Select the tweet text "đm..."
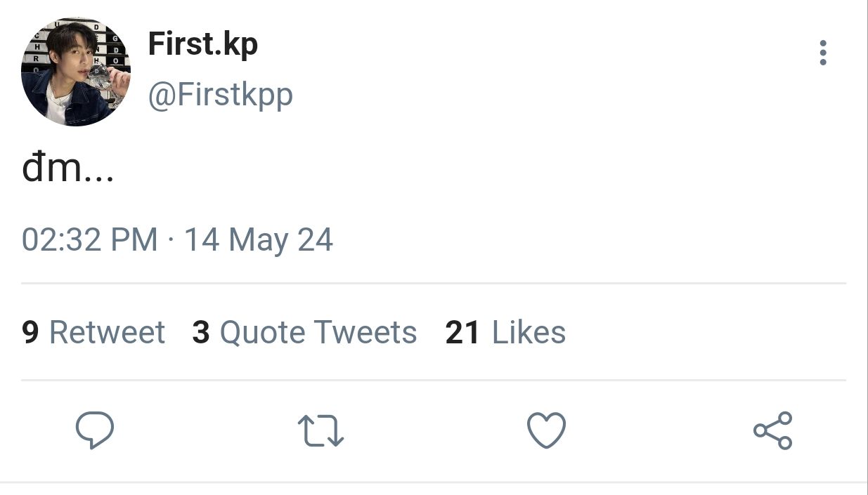Viewport: 868px width, 495px height. tap(67, 169)
